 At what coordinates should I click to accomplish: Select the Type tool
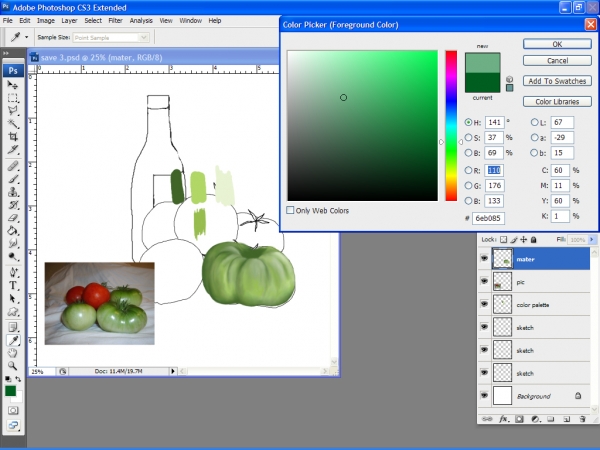pos(13,285)
